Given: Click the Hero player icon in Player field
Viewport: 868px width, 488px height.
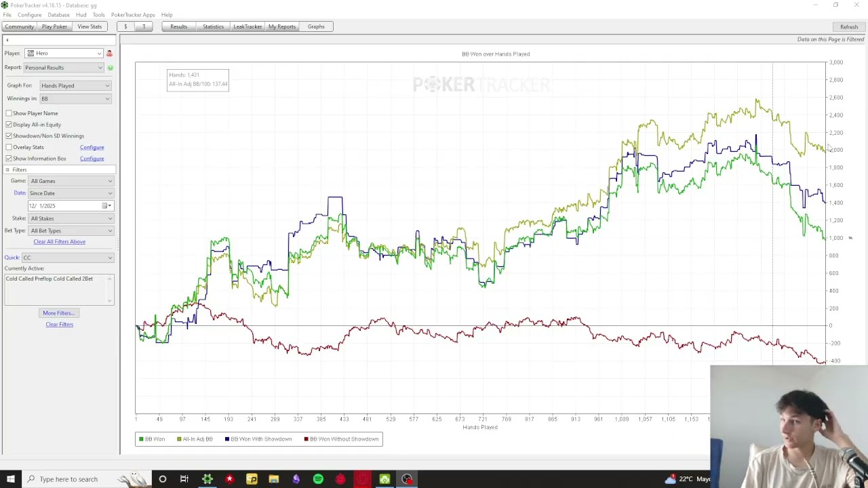Looking at the screenshot, I should point(31,53).
